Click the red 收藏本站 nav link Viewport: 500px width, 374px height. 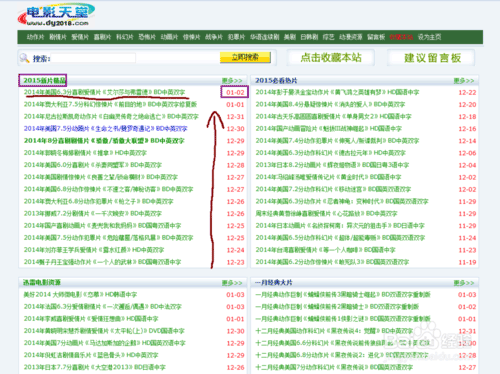coord(401,37)
